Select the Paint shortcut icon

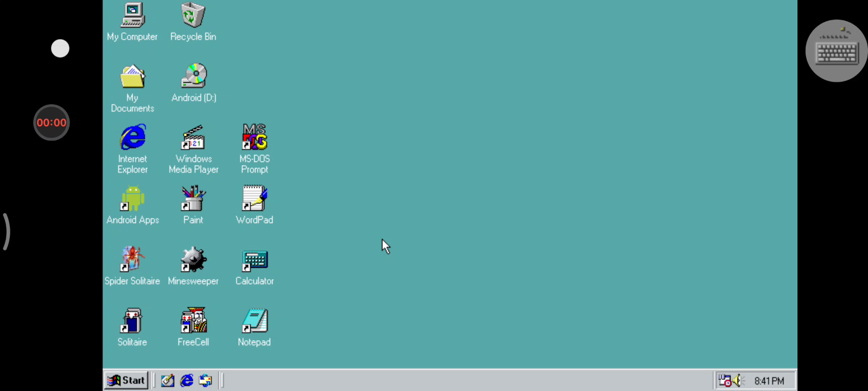pos(193,199)
